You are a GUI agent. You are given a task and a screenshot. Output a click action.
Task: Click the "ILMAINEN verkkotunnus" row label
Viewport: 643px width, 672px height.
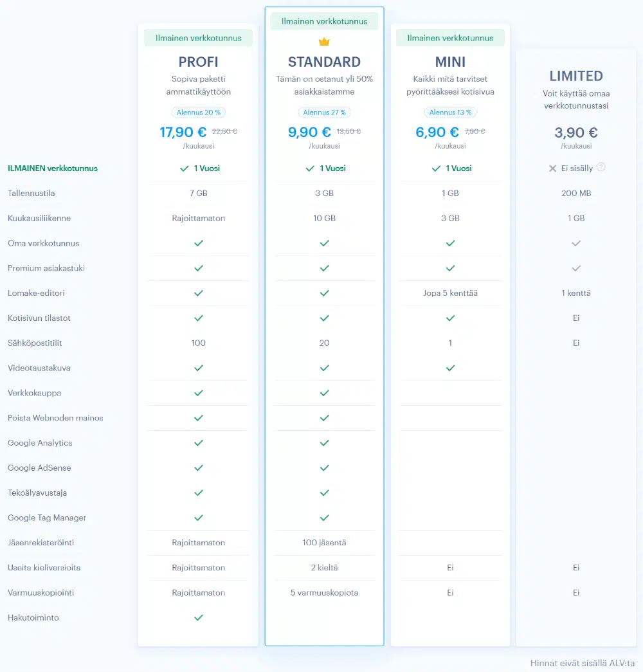53,168
